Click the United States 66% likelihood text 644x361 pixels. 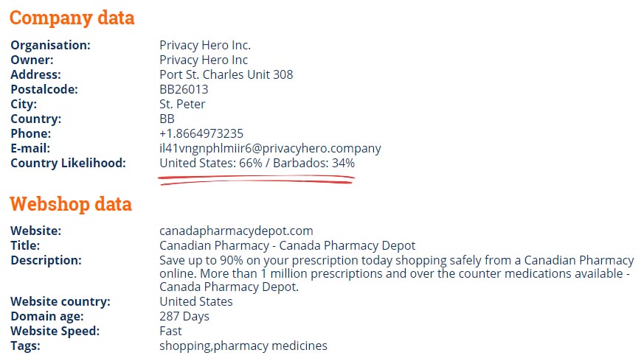(x=211, y=164)
